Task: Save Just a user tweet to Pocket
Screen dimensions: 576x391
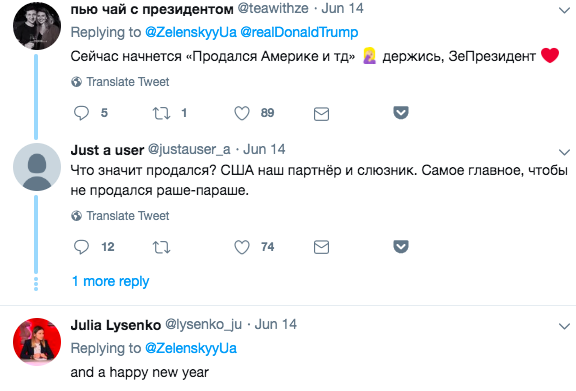Action: [x=401, y=246]
